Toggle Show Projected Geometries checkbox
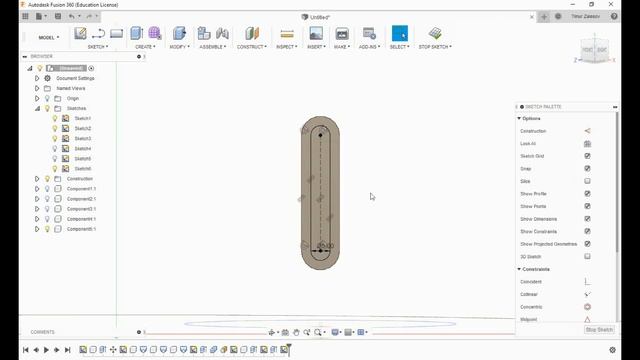 (587, 244)
